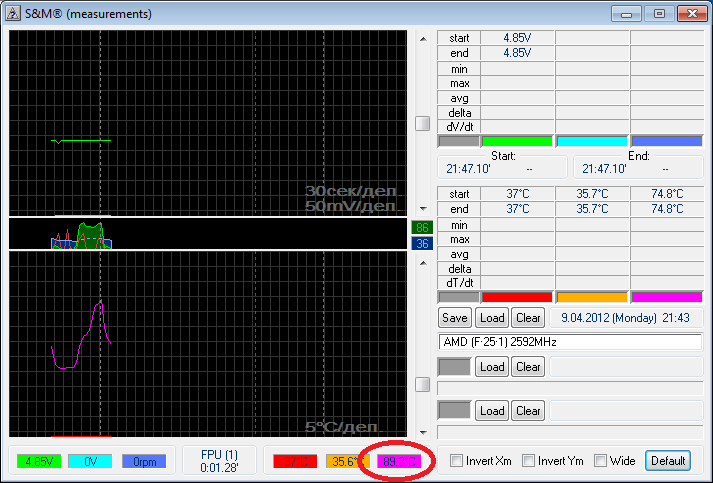Click the End time 21:47.10' field
Image resolution: width=713 pixels, height=483 pixels.
(638, 169)
